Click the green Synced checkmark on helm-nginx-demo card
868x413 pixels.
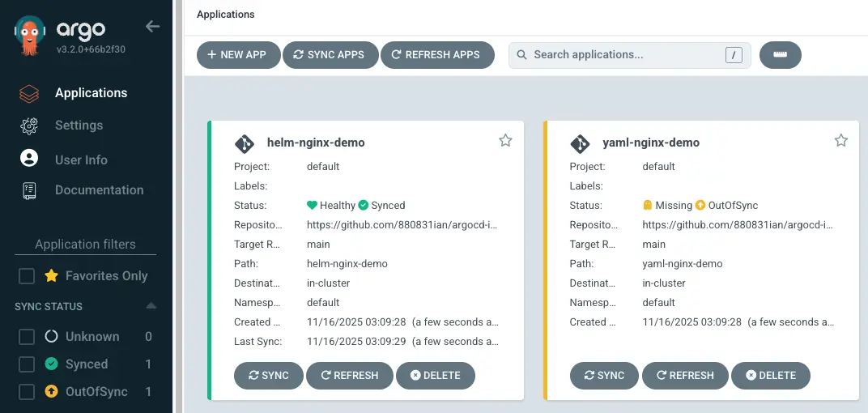(x=363, y=206)
